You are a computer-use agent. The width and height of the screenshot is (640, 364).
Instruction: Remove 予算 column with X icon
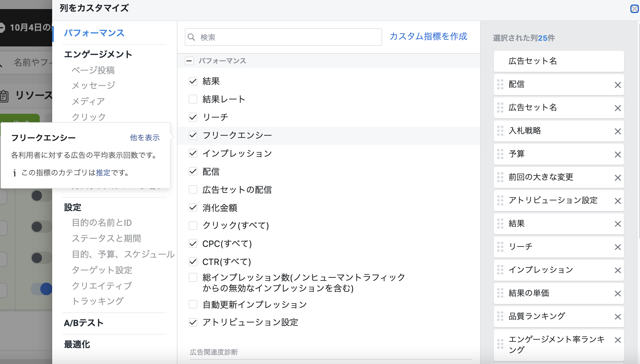[x=618, y=155]
